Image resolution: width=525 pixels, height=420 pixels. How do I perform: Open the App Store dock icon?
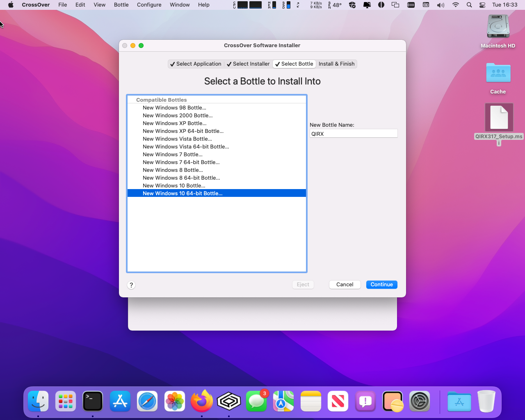120,401
